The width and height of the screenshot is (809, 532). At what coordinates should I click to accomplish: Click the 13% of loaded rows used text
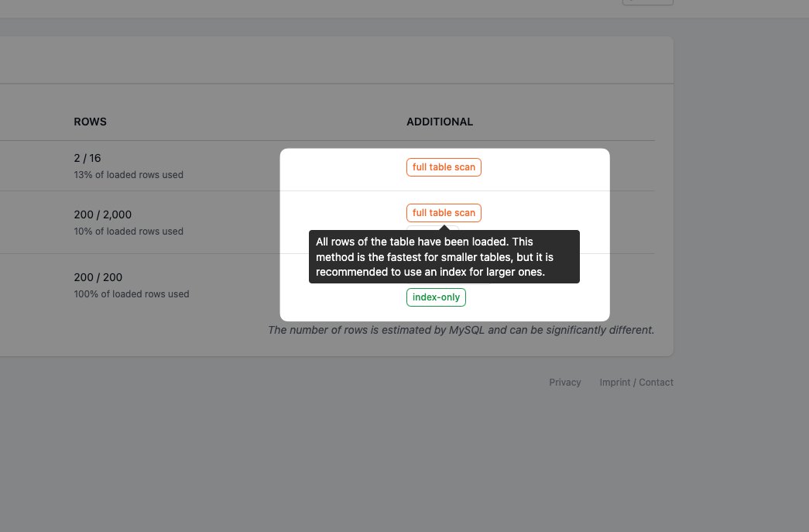point(129,175)
